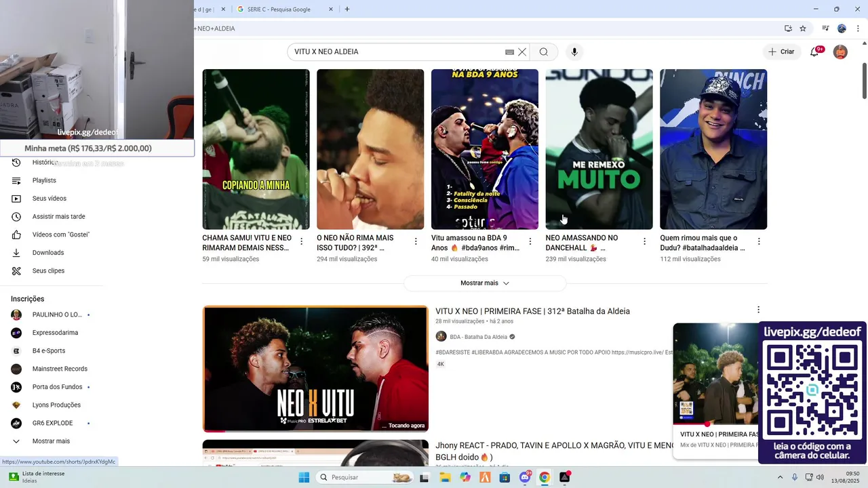Open O NEO NÃO RIMA short thumbnail

370,149
